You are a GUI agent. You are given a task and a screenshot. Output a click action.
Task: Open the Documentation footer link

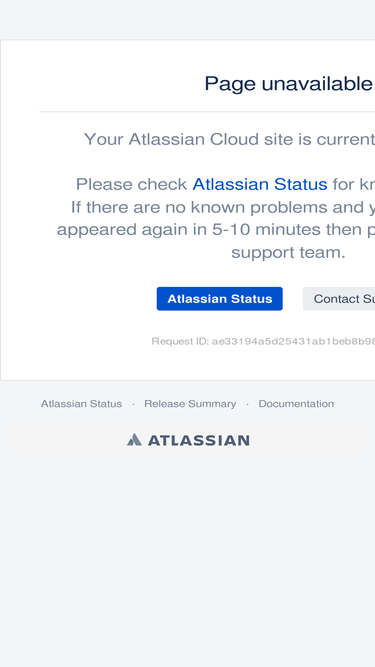[296, 404]
